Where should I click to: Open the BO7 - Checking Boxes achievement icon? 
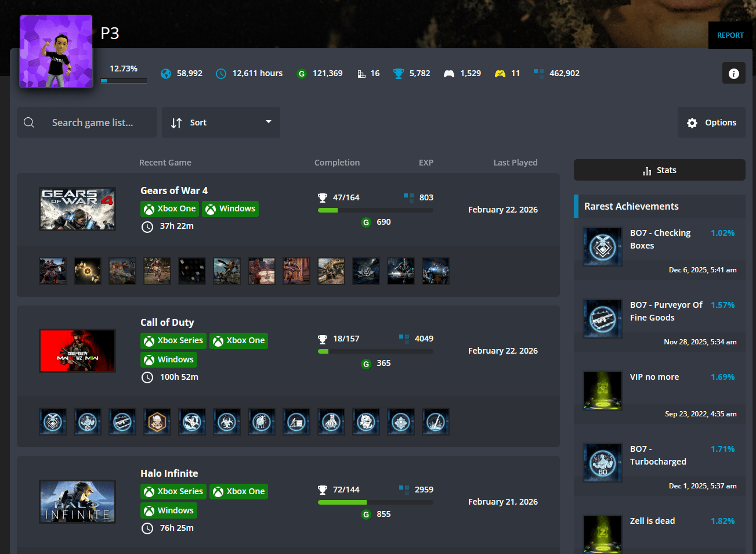[x=602, y=247]
